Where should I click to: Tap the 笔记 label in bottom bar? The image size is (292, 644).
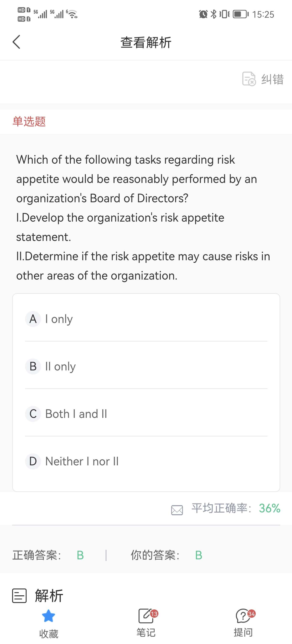(x=146, y=633)
